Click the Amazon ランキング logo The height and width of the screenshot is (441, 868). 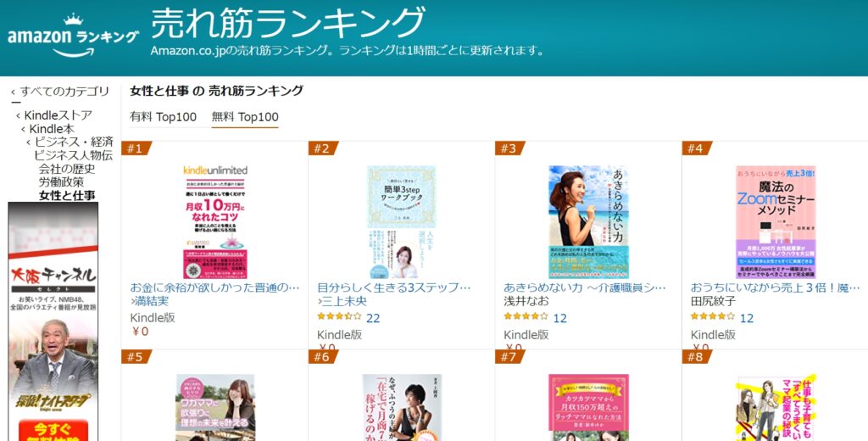(x=73, y=36)
